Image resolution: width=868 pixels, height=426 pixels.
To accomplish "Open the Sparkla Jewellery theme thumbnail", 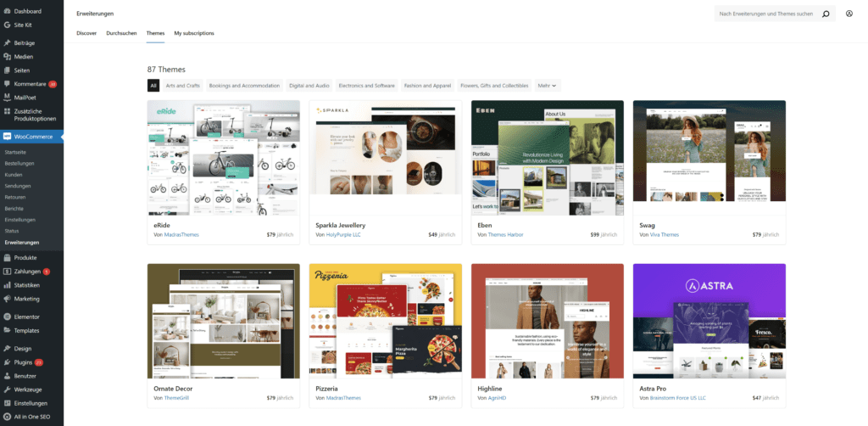I will click(386, 158).
